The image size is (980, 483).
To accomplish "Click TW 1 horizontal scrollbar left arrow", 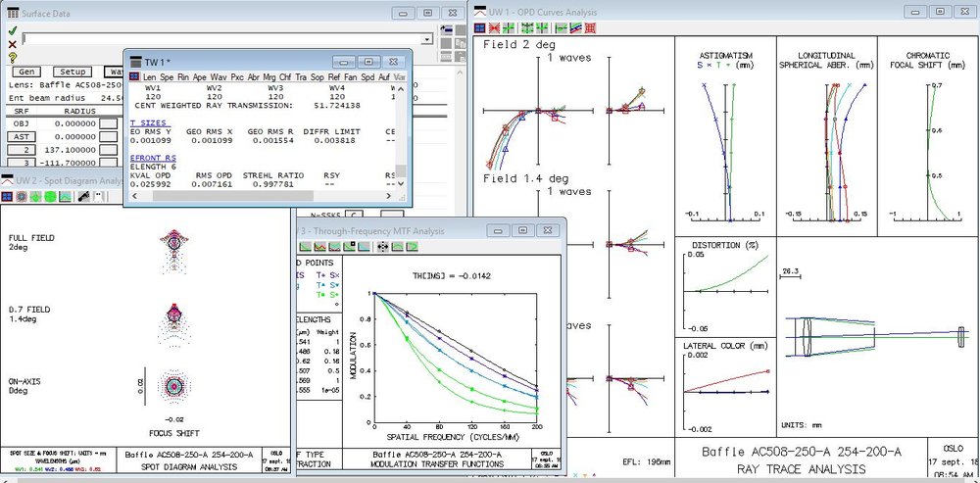I will pyautogui.click(x=135, y=196).
